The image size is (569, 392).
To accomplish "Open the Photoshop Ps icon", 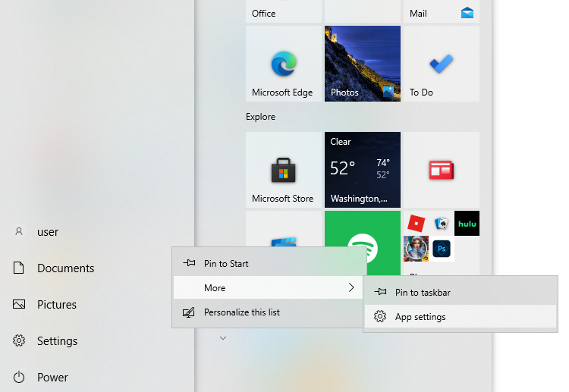I will click(x=442, y=249).
